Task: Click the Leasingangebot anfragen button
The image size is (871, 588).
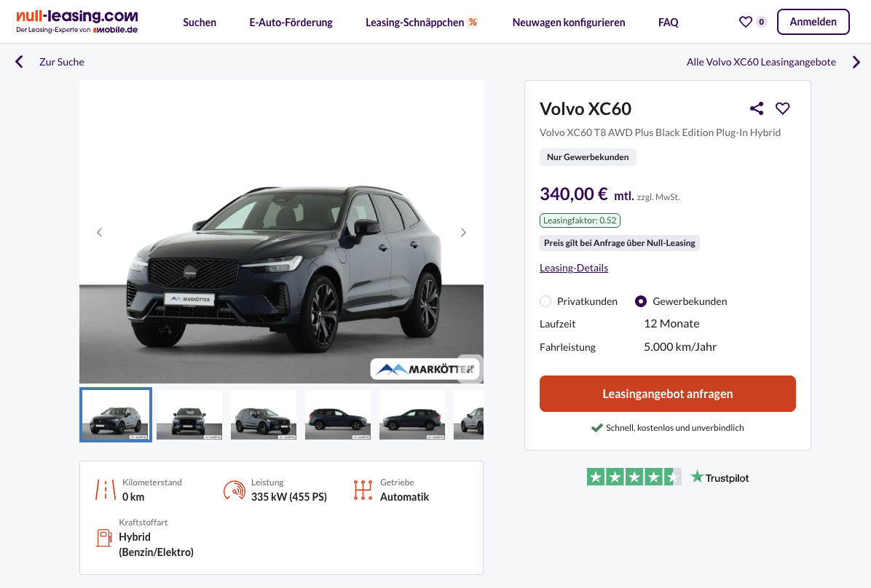Action: pyautogui.click(x=667, y=394)
